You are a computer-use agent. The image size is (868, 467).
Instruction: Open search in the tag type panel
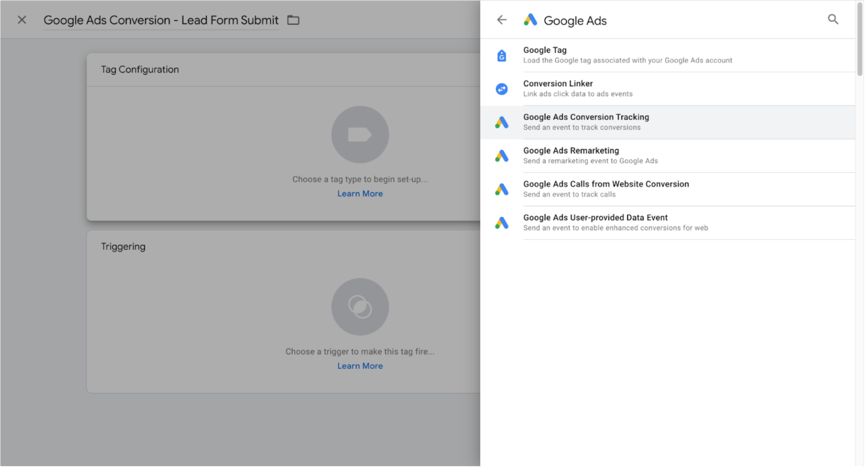[833, 20]
